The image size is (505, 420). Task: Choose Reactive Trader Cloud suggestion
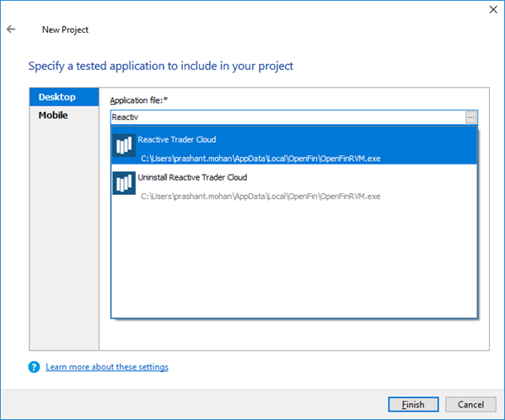[x=294, y=146]
